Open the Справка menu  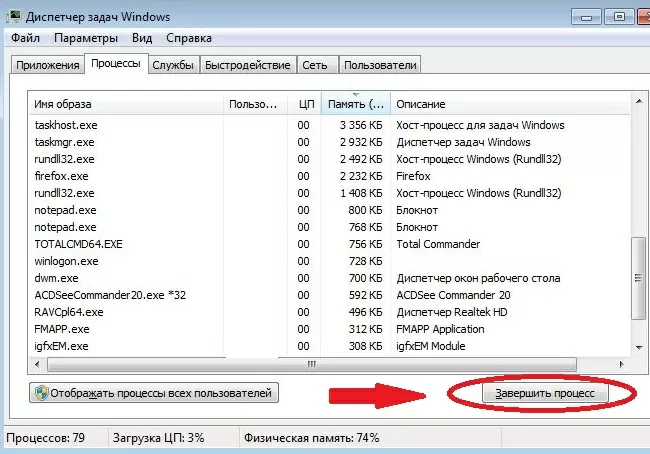click(x=188, y=38)
